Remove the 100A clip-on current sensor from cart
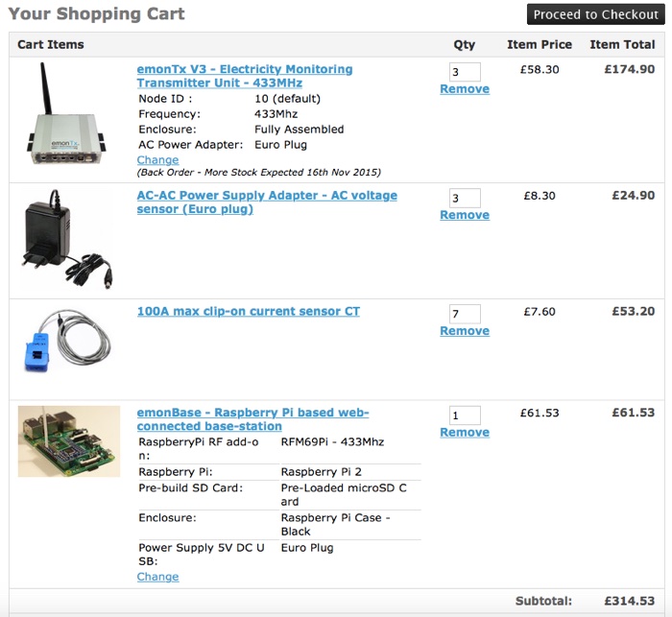This screenshot has height=617, width=672. pos(465,331)
